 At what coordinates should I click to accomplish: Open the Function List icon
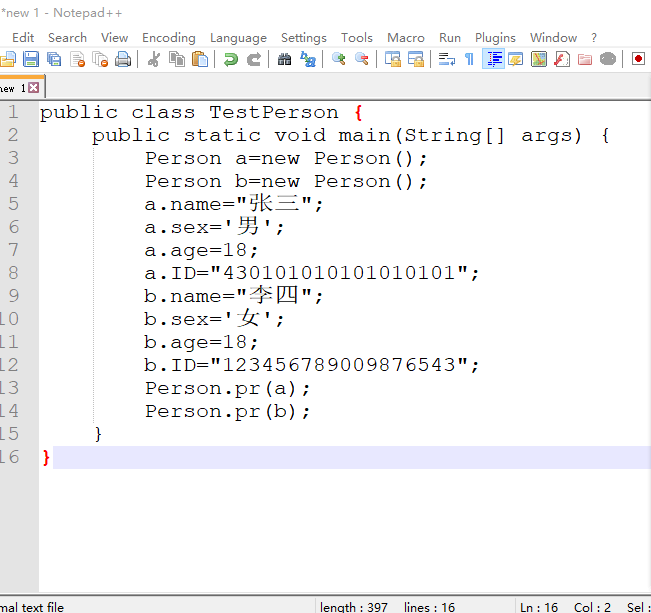561,59
